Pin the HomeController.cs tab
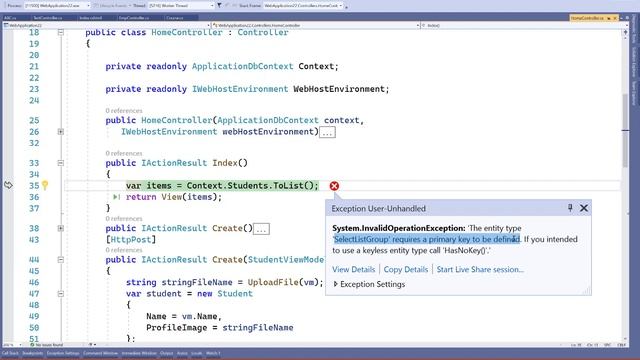The image size is (640, 360). click(609, 18)
